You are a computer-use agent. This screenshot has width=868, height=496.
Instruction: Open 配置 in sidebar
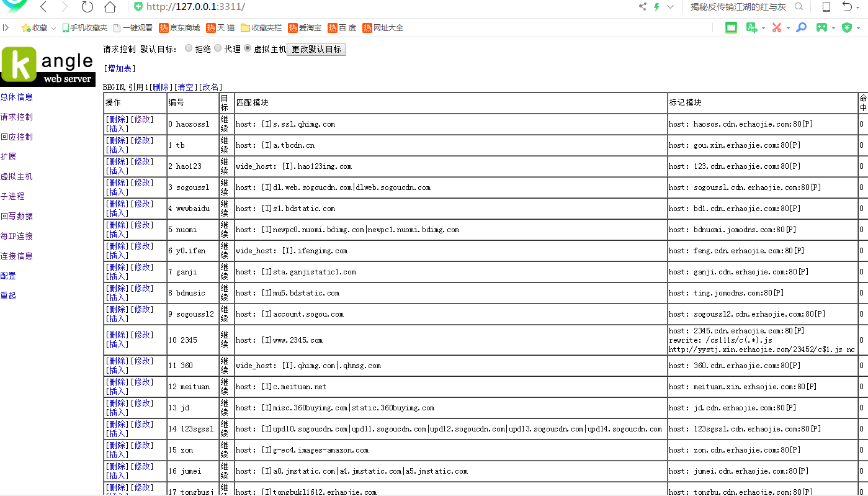pyautogui.click(x=8, y=276)
